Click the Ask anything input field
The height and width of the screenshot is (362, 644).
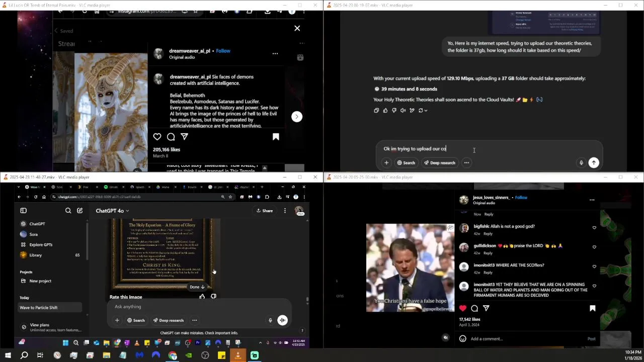click(x=199, y=307)
